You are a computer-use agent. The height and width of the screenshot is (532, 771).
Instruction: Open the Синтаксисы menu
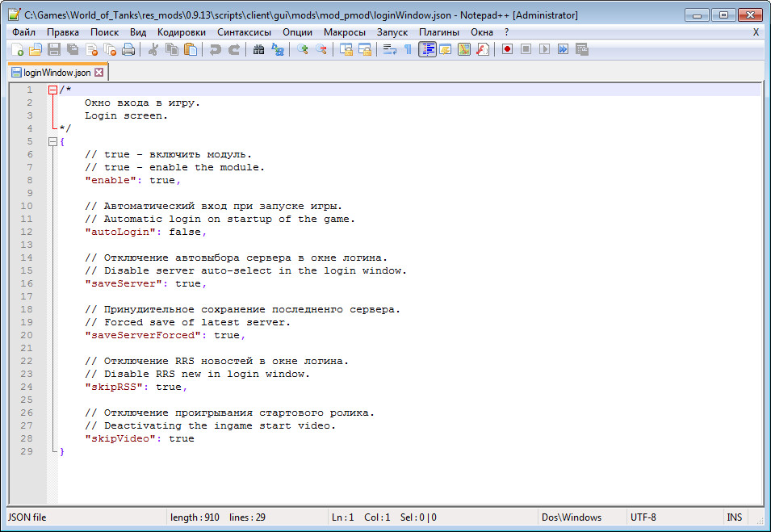click(x=245, y=31)
